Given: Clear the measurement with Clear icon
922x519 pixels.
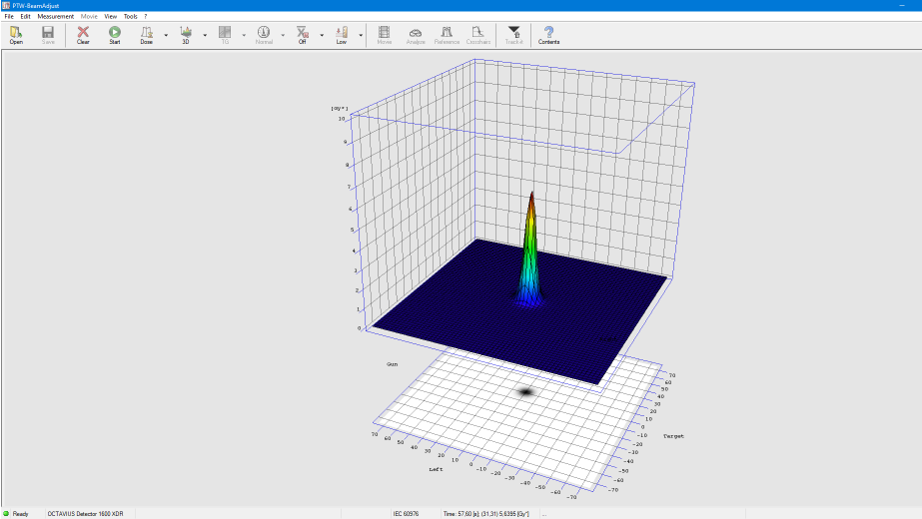Looking at the screenshot, I should pyautogui.click(x=83, y=35).
